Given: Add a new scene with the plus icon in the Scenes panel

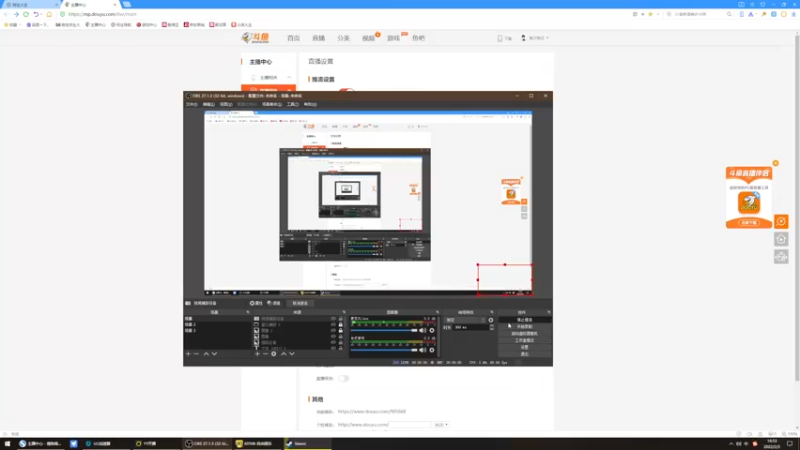Looking at the screenshot, I should coord(188,354).
